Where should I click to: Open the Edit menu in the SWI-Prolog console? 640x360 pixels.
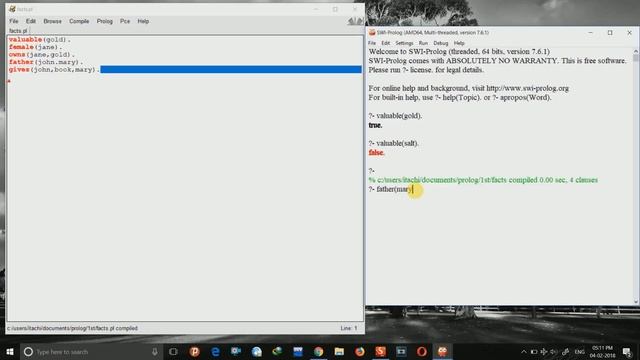click(x=385, y=43)
